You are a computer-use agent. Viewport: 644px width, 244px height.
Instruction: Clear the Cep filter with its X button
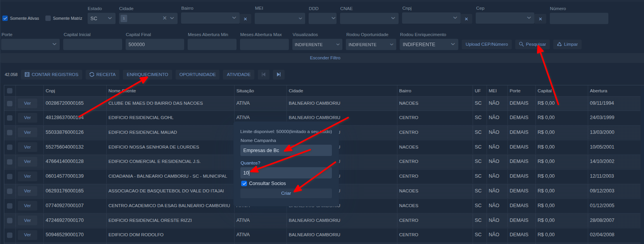[540, 19]
